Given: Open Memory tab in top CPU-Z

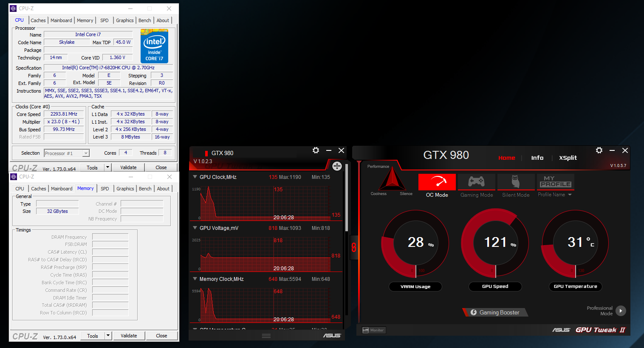Looking at the screenshot, I should click(x=85, y=20).
